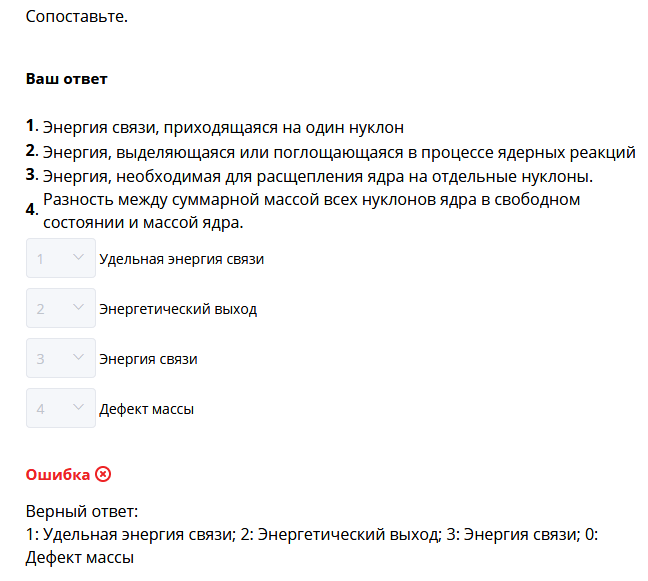
Task: Click statement about energy per one nucleon
Action: (223, 128)
